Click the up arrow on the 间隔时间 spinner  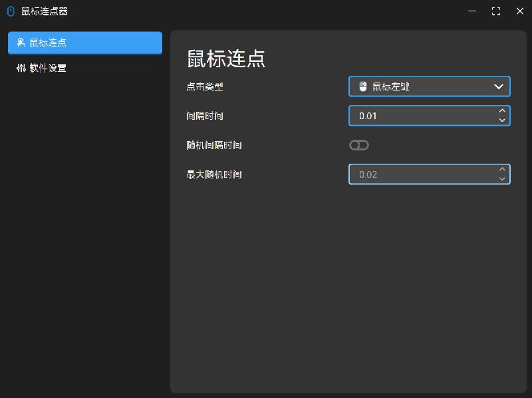point(502,111)
